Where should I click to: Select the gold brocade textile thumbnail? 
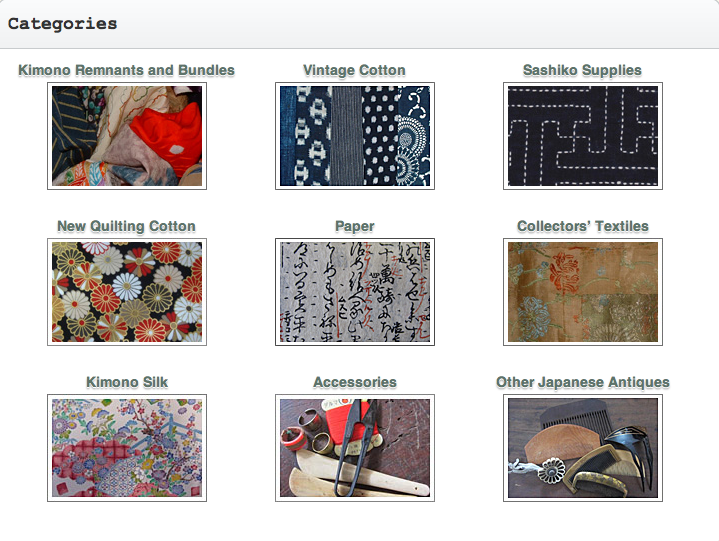pos(583,292)
